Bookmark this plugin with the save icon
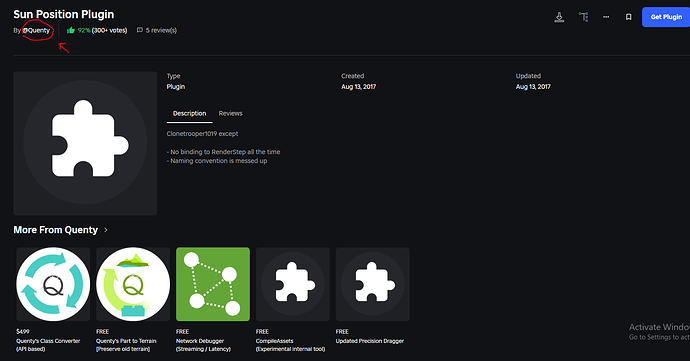Viewport: 690px width, 361px height. point(628,17)
